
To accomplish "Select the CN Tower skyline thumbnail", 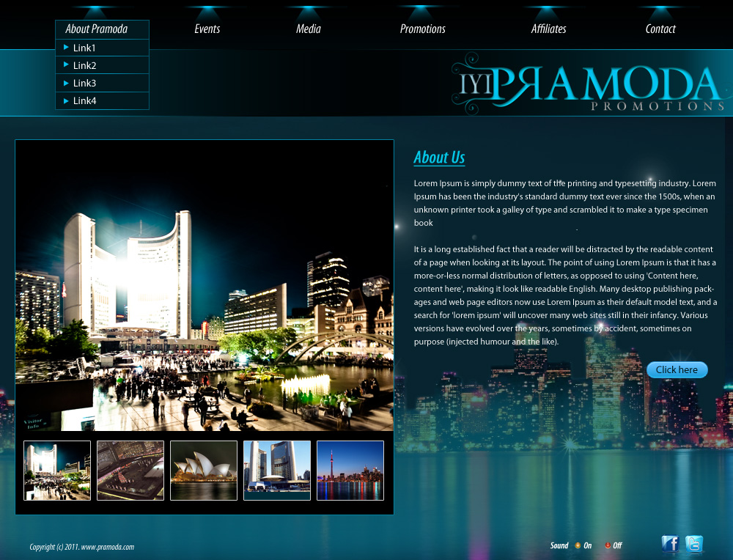I will coord(350,471).
